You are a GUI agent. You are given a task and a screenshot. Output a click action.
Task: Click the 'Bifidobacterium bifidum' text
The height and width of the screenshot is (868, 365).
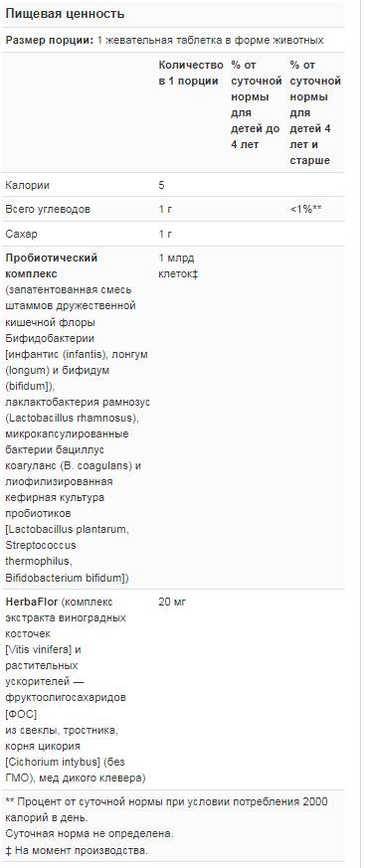point(63,578)
